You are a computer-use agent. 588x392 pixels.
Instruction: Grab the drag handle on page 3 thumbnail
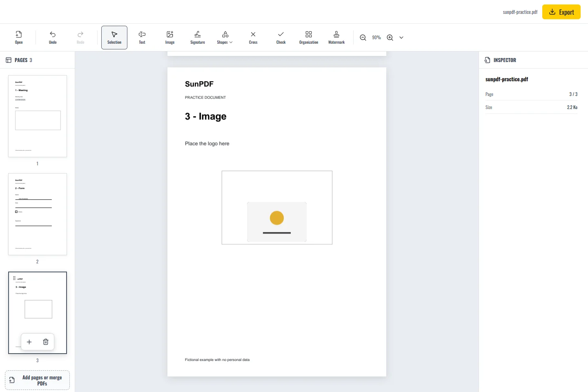pyautogui.click(x=14, y=278)
